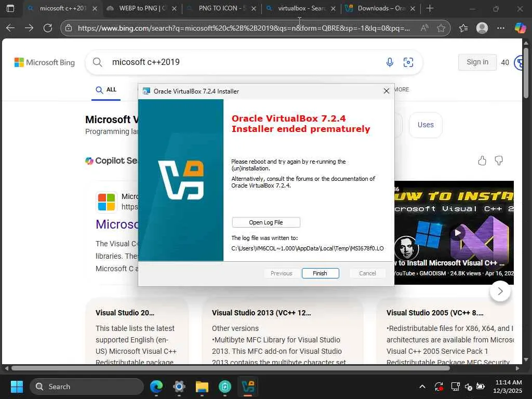This screenshot has height=399, width=532.
Task: Switch to PNG TO ICON tab
Action: pos(222,8)
